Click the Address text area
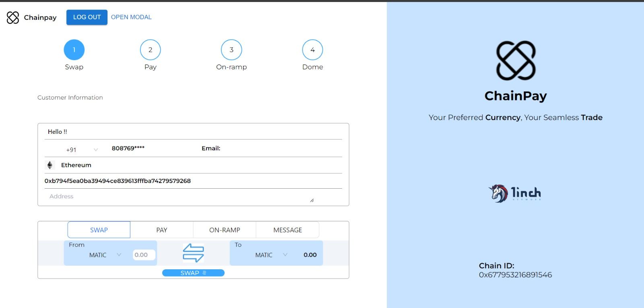 179,196
